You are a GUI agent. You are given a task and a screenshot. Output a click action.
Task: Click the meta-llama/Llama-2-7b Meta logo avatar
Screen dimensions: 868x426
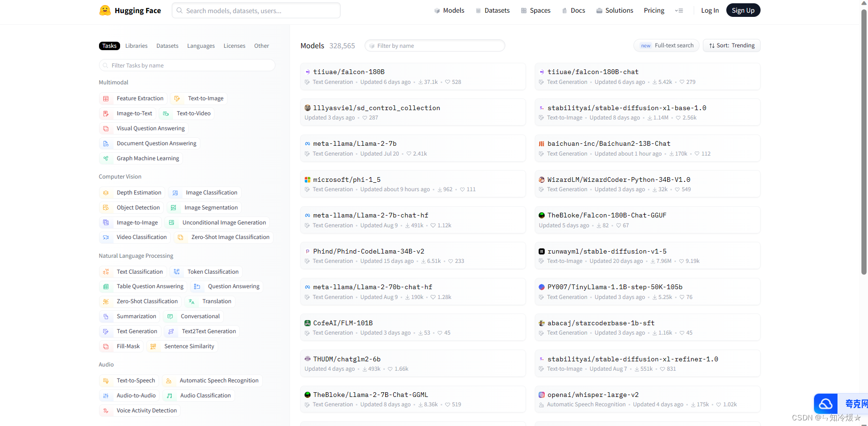(307, 144)
